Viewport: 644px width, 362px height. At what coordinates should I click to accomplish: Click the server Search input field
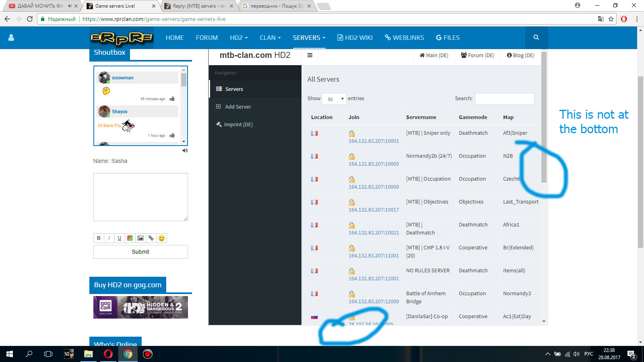click(x=504, y=99)
